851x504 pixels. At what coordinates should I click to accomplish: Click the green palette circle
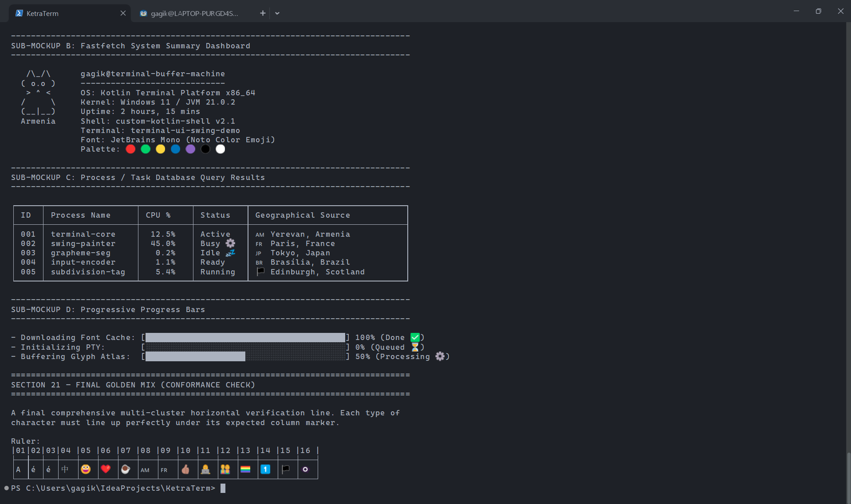(x=146, y=149)
